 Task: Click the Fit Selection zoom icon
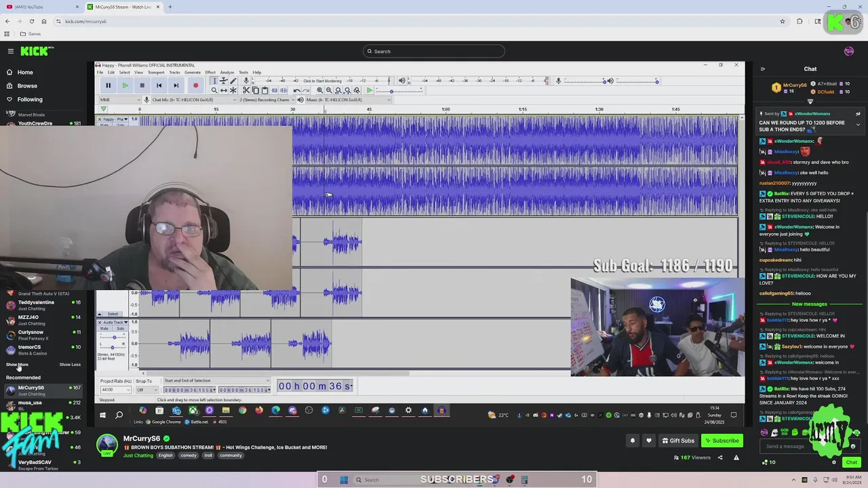[338, 90]
